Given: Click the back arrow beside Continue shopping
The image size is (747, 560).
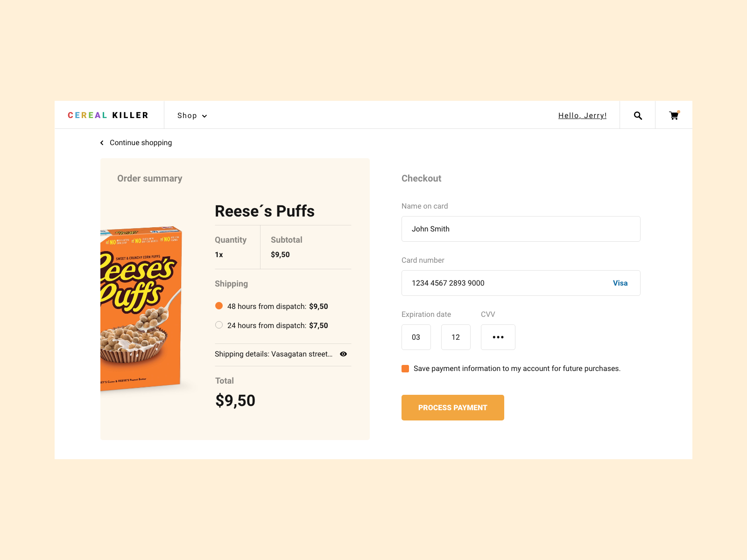Looking at the screenshot, I should point(102,143).
